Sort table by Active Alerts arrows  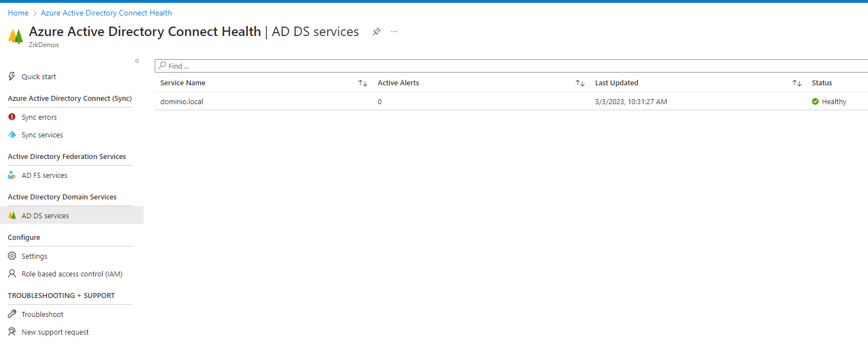(580, 83)
